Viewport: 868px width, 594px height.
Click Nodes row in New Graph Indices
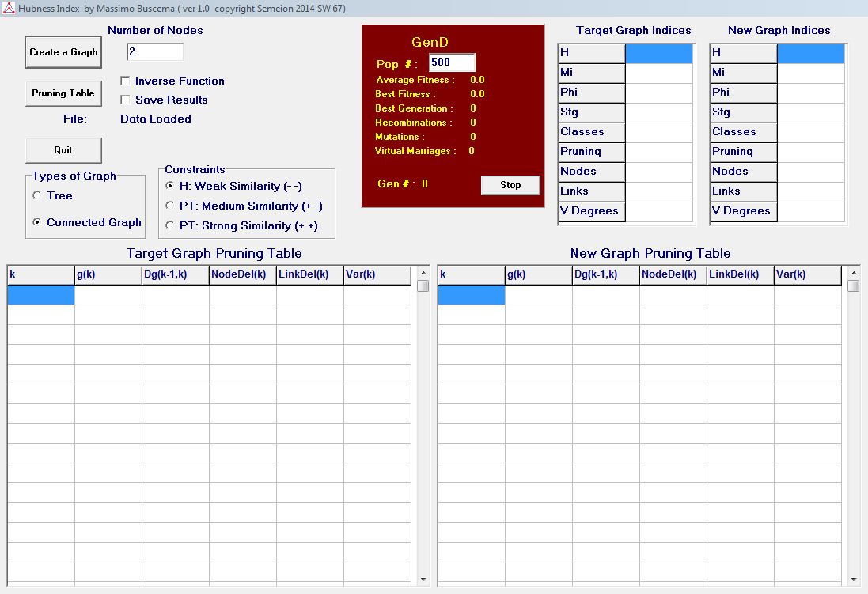(x=778, y=172)
